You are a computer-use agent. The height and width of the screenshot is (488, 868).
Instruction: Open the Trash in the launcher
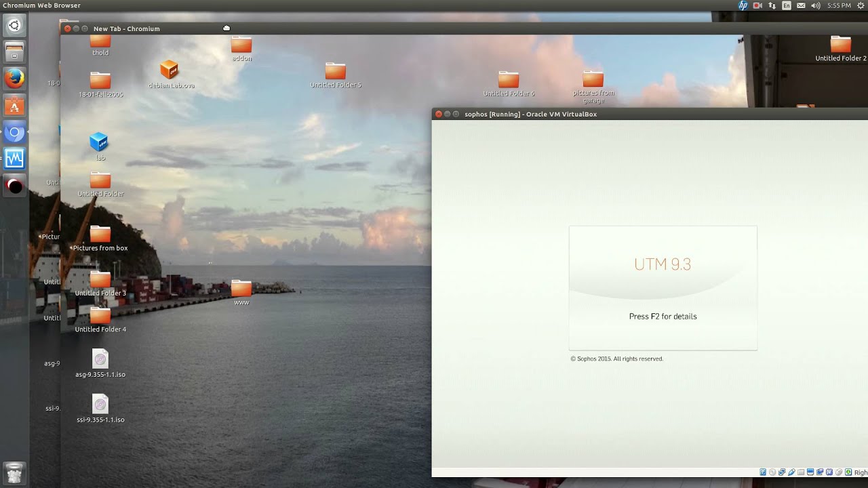14,472
